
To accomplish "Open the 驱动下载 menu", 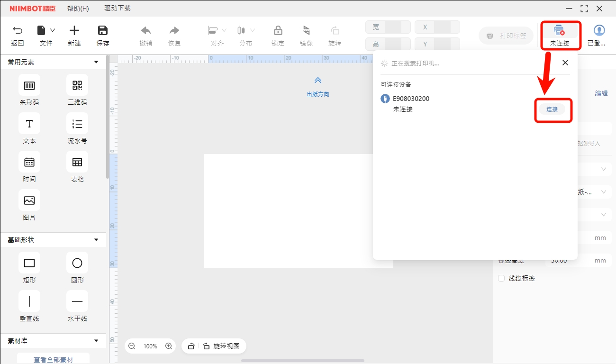I will click(x=118, y=9).
